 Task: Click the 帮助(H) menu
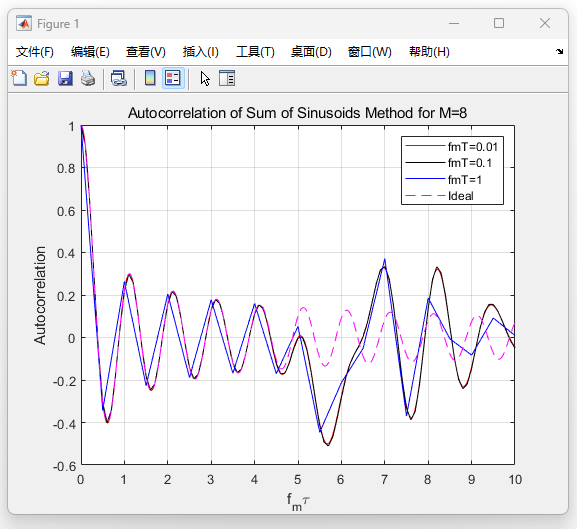click(429, 52)
